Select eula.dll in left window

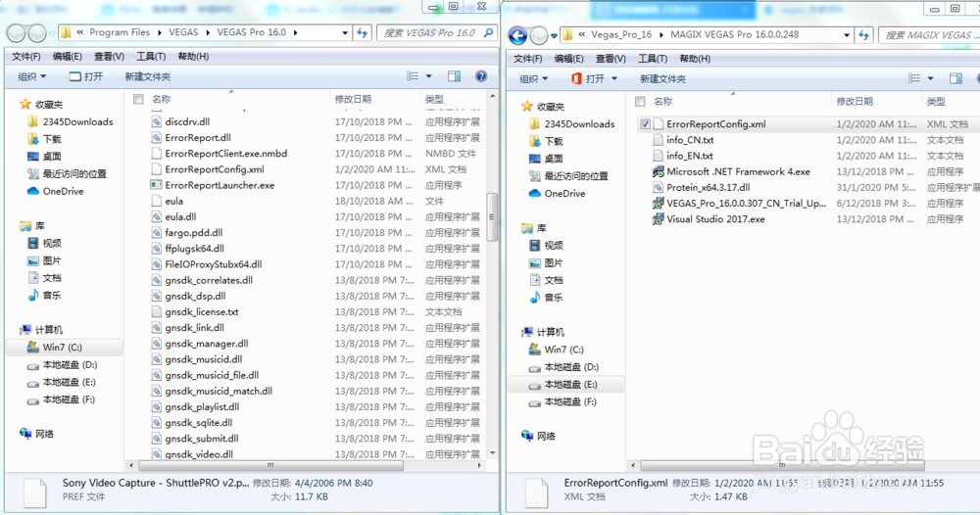[x=180, y=216]
